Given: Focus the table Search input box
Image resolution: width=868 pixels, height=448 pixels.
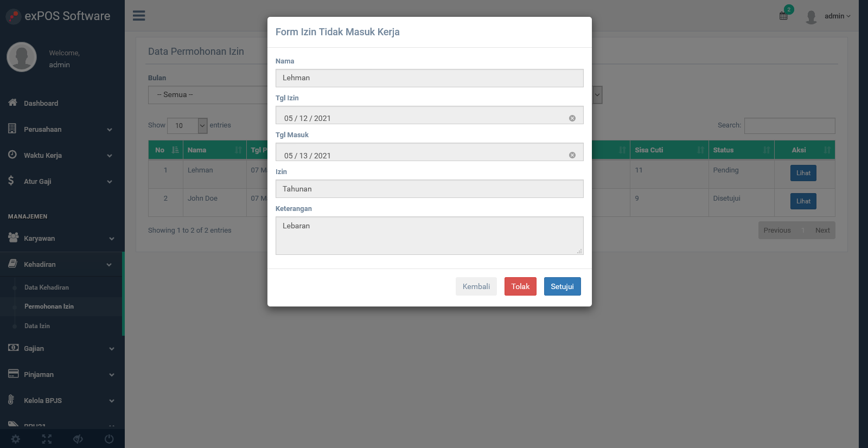Looking at the screenshot, I should [x=790, y=126].
